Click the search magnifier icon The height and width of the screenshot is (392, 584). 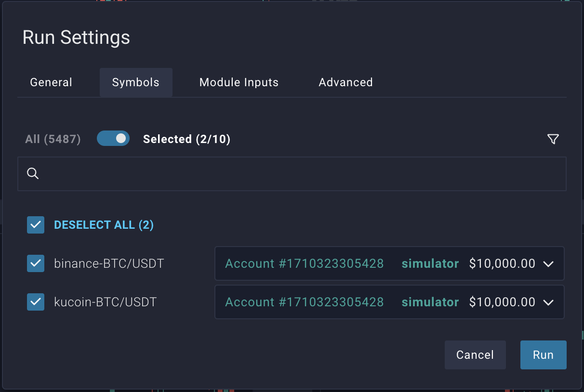33,173
